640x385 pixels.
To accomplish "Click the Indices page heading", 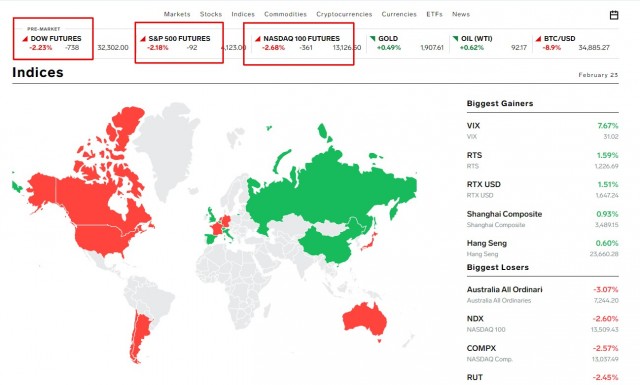I will [38, 72].
